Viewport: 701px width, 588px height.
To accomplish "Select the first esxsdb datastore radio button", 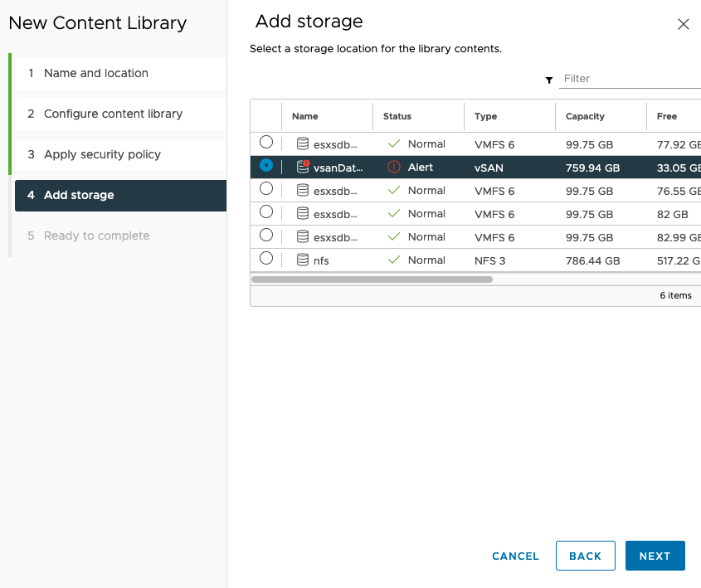I will (266, 143).
